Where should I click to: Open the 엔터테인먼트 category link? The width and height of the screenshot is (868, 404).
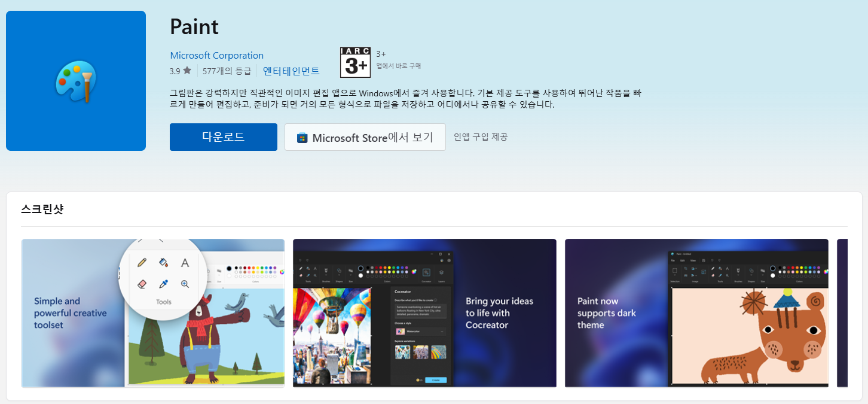click(x=291, y=71)
